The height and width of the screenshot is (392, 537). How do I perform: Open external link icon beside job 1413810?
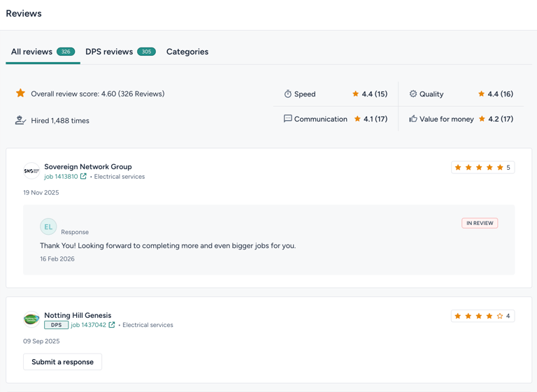pyautogui.click(x=83, y=177)
